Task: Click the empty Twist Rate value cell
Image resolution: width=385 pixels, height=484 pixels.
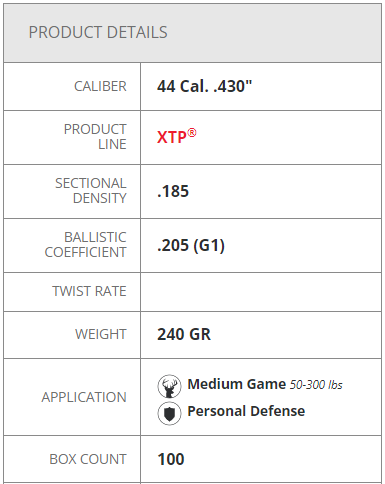Action: tap(261, 292)
